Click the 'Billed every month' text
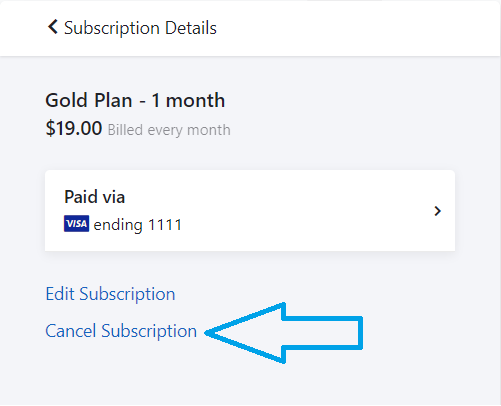Viewport: 501px width, 406px height. tap(169, 130)
